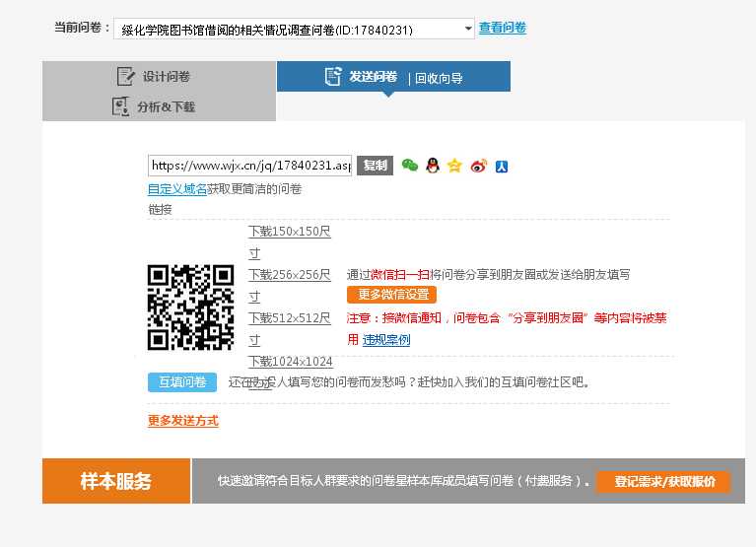The image size is (756, 547).
Task: Download the 1024x1024 QR code
Action: click(x=290, y=362)
